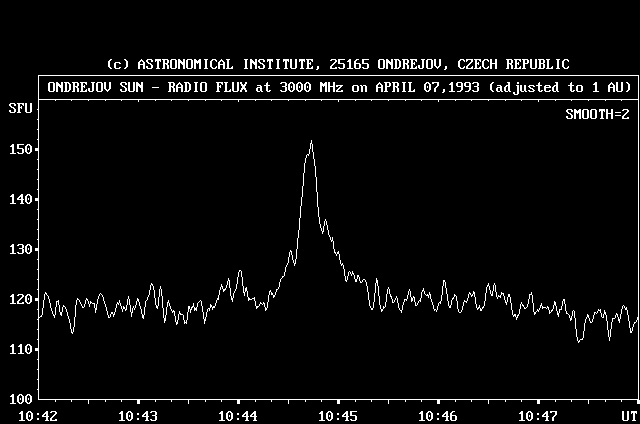Select the 10:45 time label
Viewport: 640px width, 424px height.
[x=338, y=415]
